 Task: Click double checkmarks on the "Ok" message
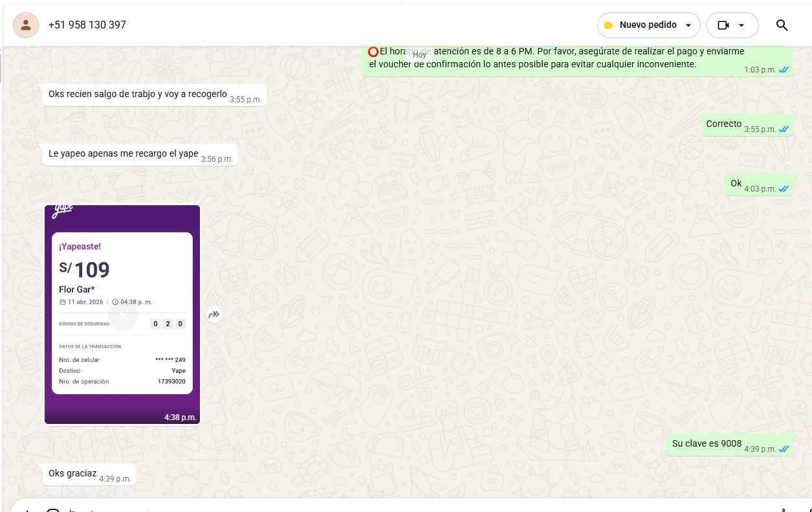(784, 189)
